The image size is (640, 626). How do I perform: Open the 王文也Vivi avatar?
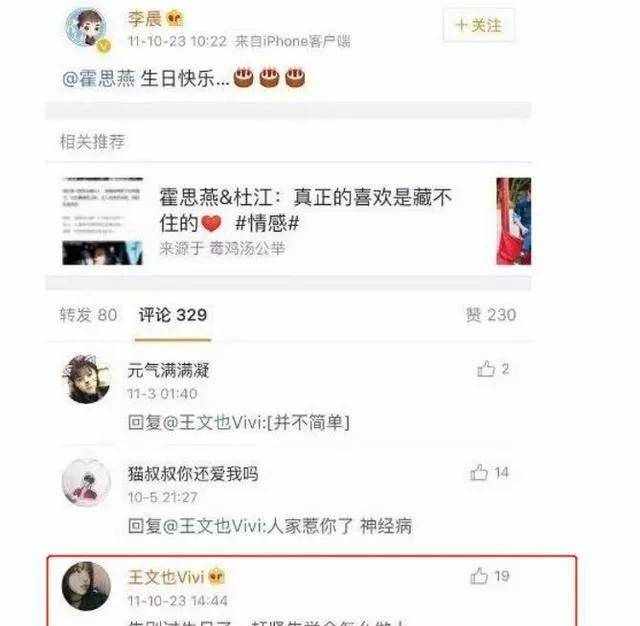(86, 586)
